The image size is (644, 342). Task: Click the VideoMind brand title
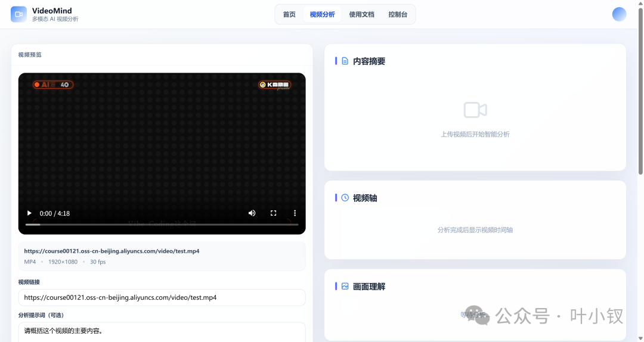coord(52,11)
